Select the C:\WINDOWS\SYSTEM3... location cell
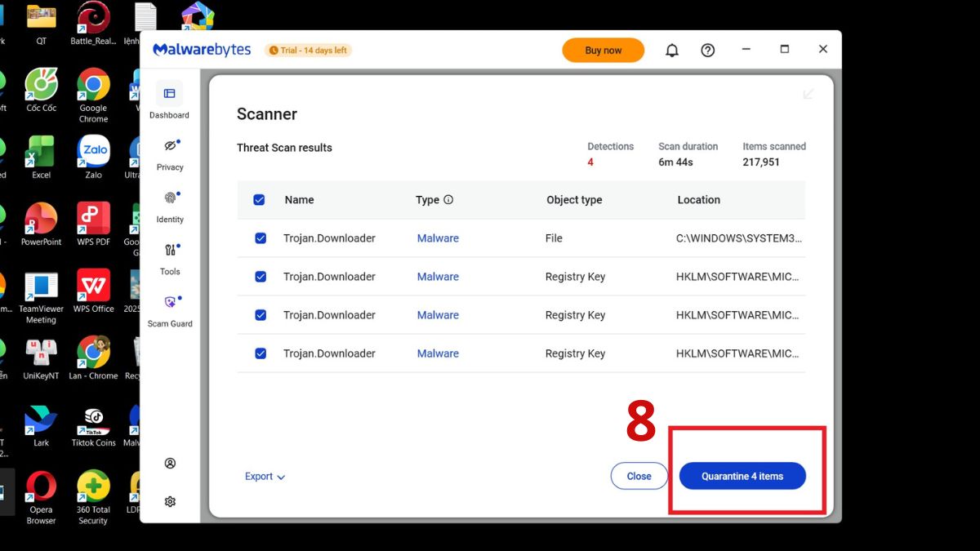 tap(739, 238)
